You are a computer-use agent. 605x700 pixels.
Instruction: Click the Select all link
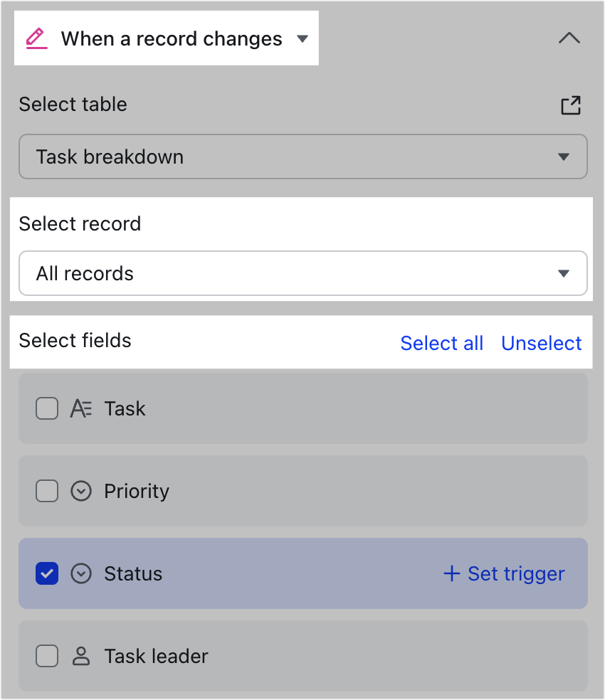point(441,343)
